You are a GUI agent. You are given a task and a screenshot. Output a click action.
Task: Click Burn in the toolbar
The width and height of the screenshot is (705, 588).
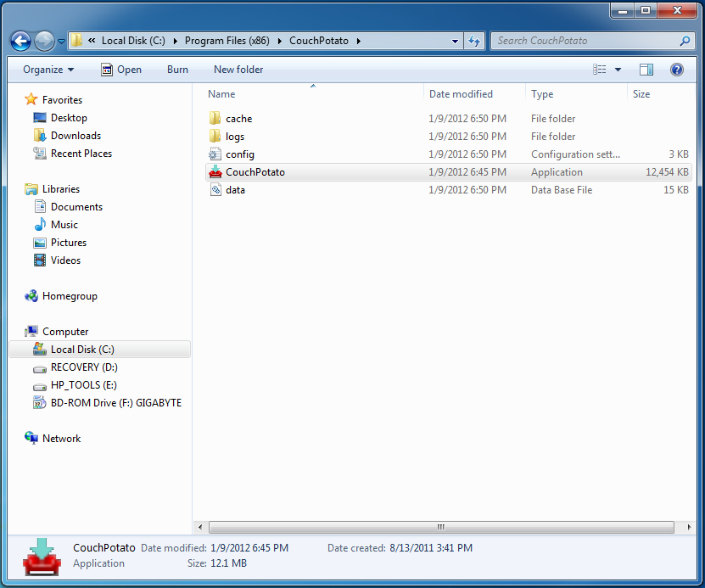tap(177, 70)
